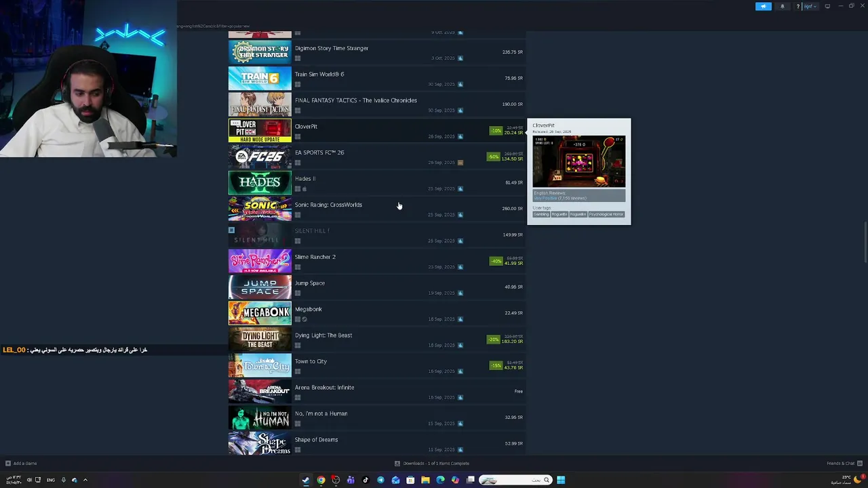
Task: Click the Gambling tag in CloverPit popup
Action: click(540, 214)
